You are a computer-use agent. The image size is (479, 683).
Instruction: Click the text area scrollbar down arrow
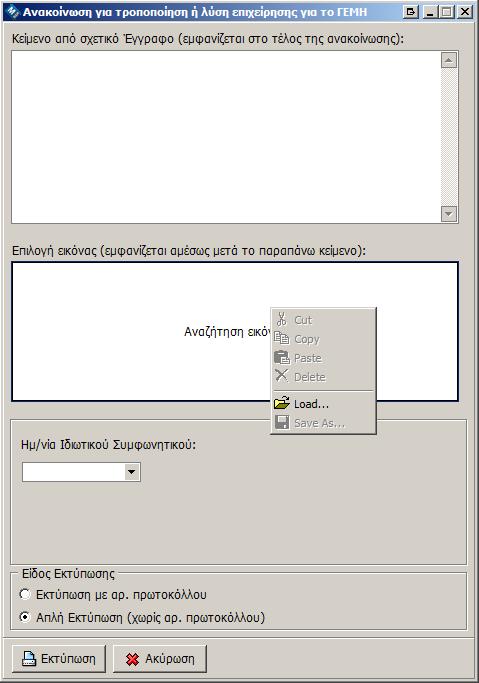[449, 214]
